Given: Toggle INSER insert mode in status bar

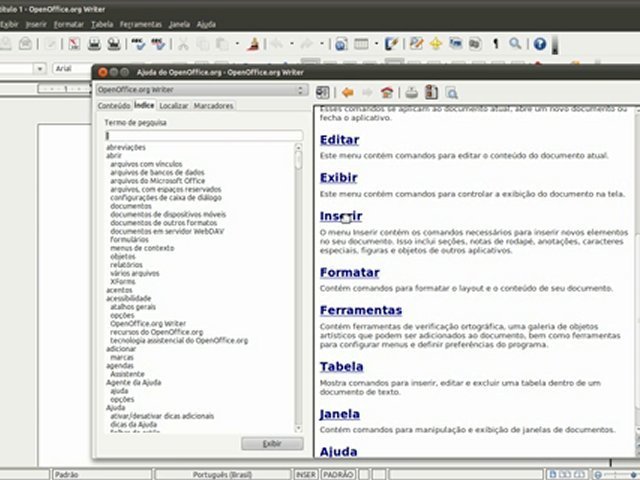Looking at the screenshot, I should point(306,475).
